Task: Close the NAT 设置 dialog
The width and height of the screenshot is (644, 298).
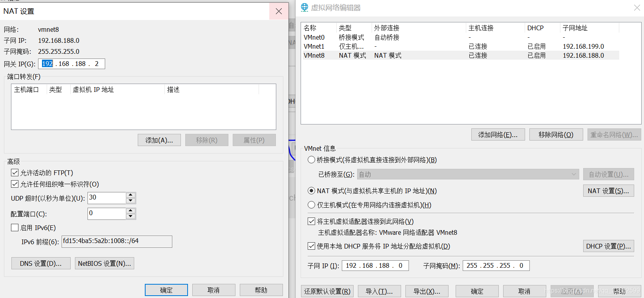Action: [279, 11]
